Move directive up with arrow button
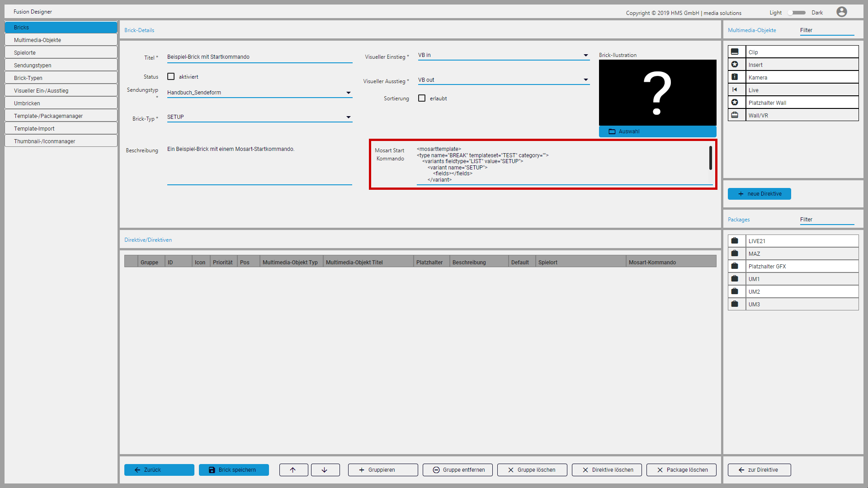Screen dimensions: 868x488 tap(293, 470)
